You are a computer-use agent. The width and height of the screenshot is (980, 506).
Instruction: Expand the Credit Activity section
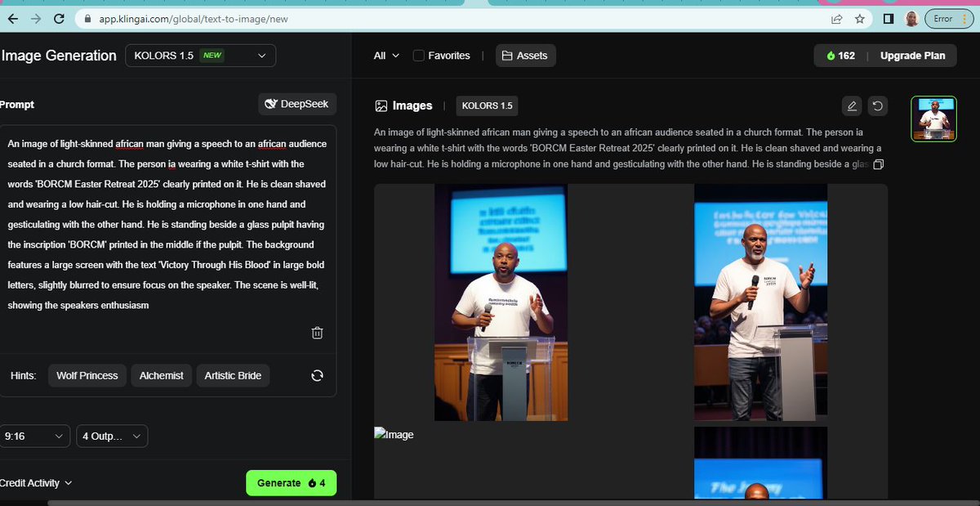click(36, 483)
